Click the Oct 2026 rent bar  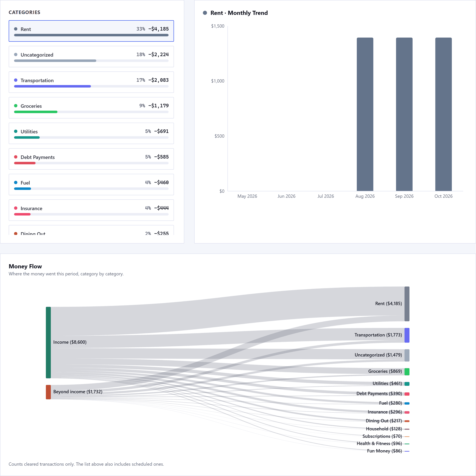coord(443,114)
